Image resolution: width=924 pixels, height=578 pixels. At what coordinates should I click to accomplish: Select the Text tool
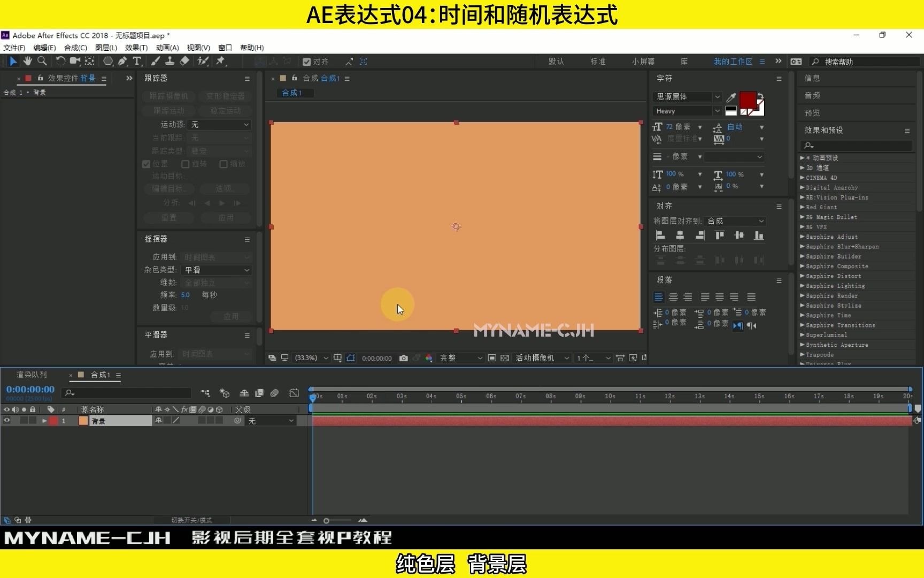click(x=137, y=61)
